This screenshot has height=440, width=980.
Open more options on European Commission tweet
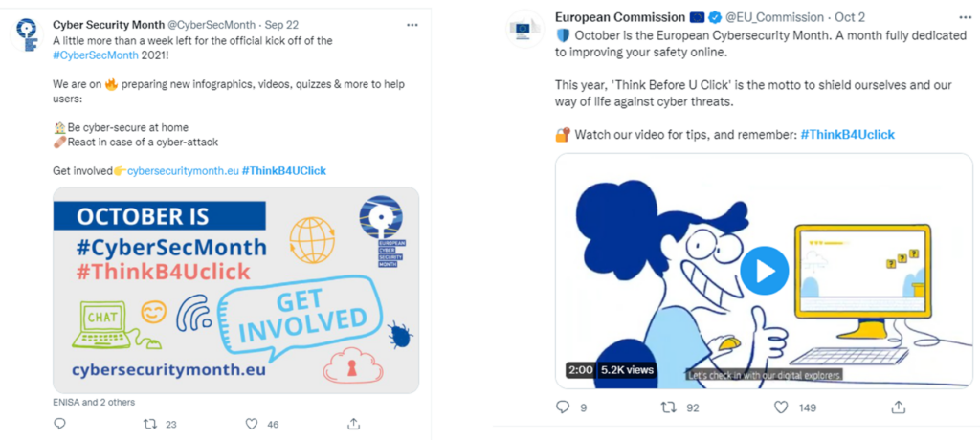point(965,17)
